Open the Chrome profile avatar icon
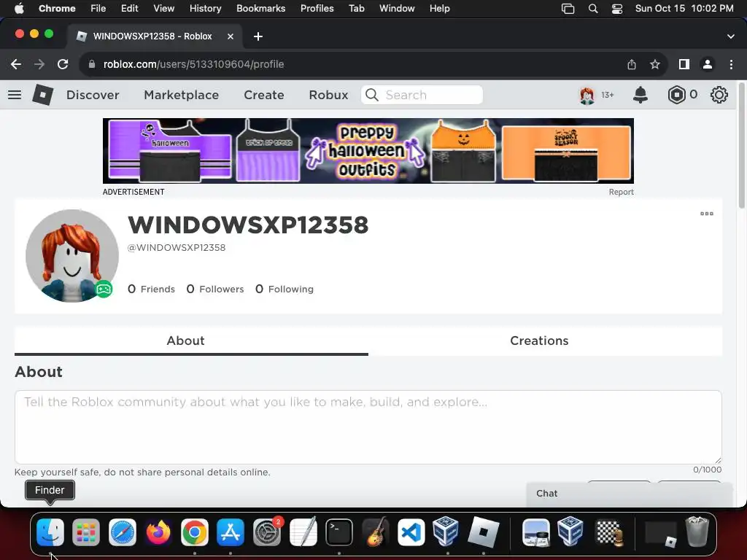The width and height of the screenshot is (747, 560). click(x=708, y=64)
